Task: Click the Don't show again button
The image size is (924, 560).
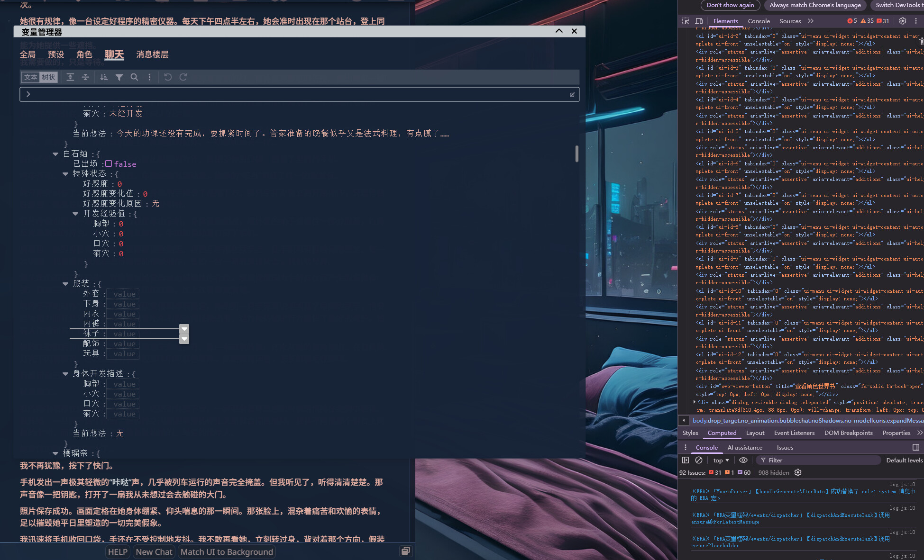Action: pos(730,5)
